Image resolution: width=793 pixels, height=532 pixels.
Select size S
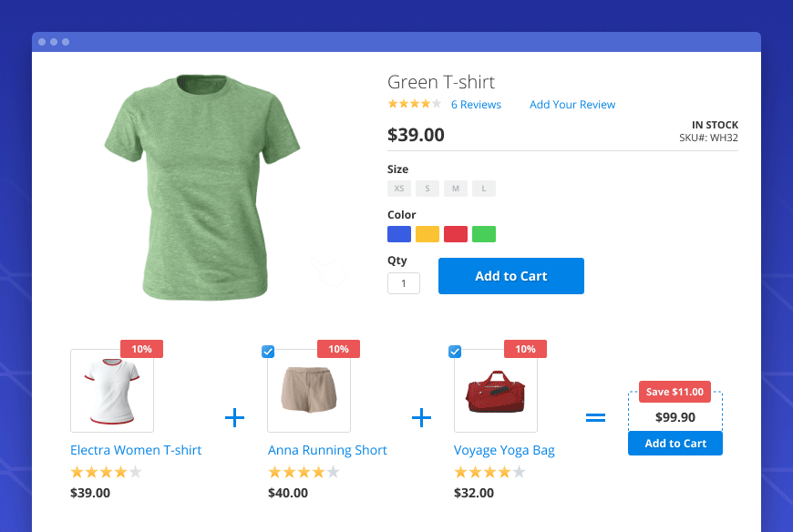point(427,189)
